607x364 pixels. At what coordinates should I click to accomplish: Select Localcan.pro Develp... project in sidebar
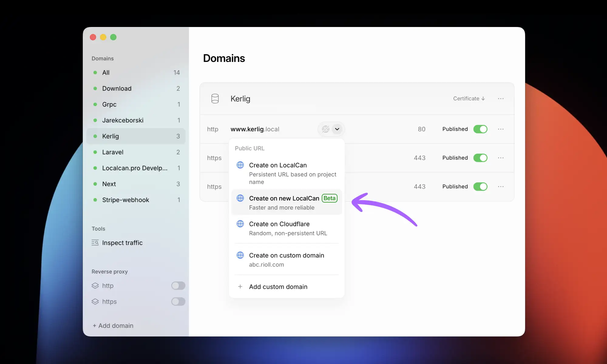pyautogui.click(x=136, y=168)
